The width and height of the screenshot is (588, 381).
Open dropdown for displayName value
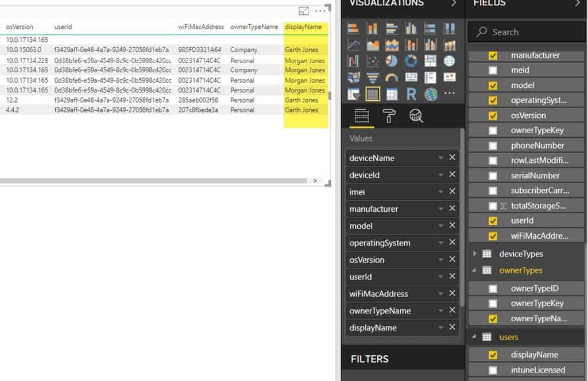click(x=440, y=328)
